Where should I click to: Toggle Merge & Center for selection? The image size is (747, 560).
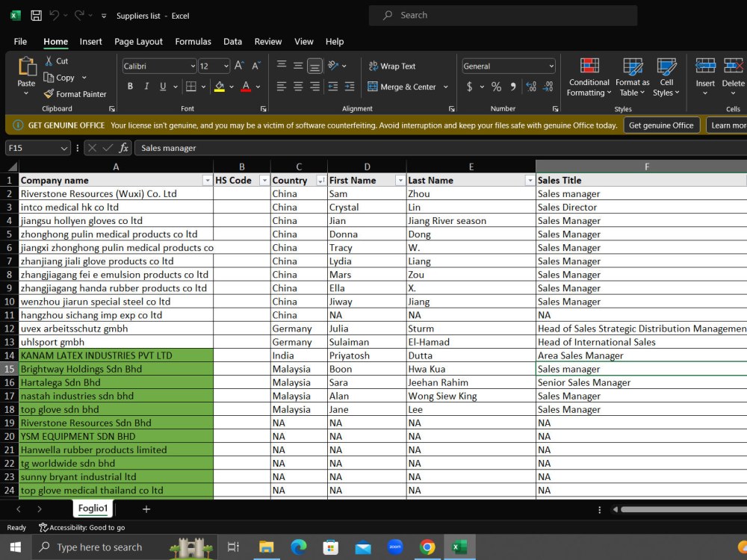coord(403,87)
